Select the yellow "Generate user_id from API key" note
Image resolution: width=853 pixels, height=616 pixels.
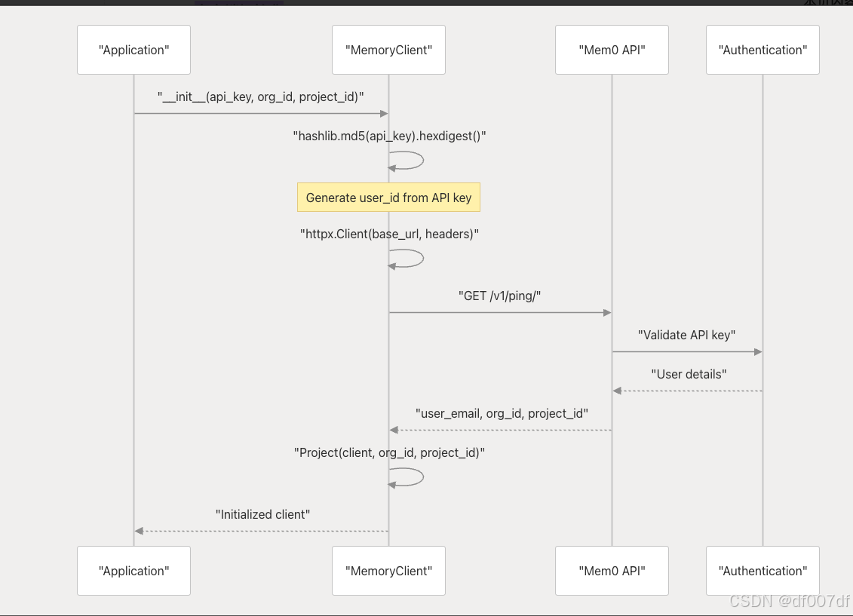point(388,198)
